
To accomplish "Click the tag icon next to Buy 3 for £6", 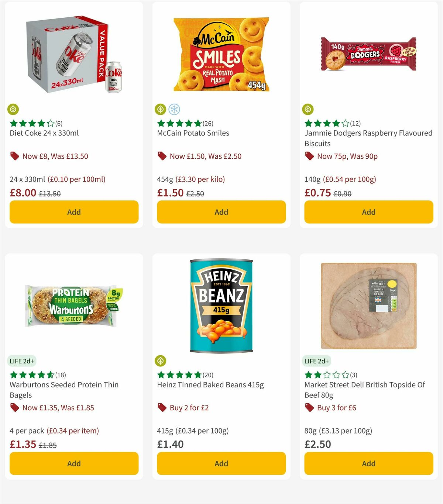I will pos(309,408).
